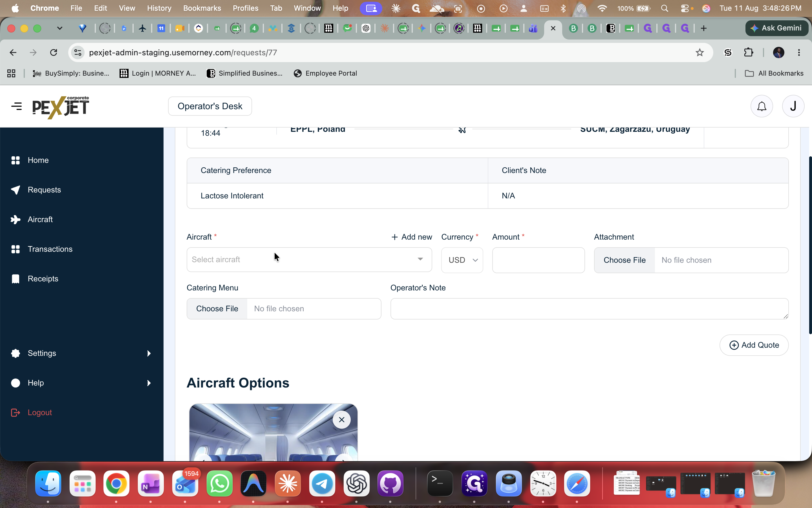812x508 pixels.
Task: Remove aircraft option with X icon
Action: coord(342,420)
